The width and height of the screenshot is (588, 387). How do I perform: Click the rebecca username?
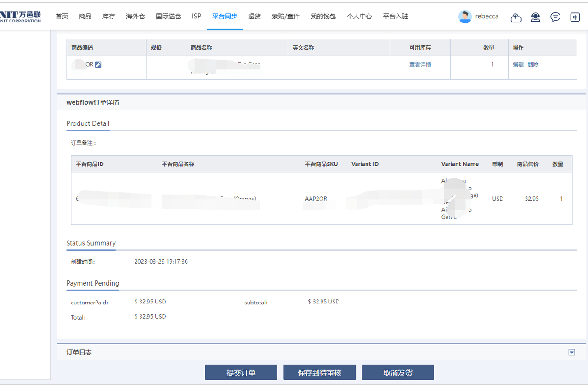point(487,16)
